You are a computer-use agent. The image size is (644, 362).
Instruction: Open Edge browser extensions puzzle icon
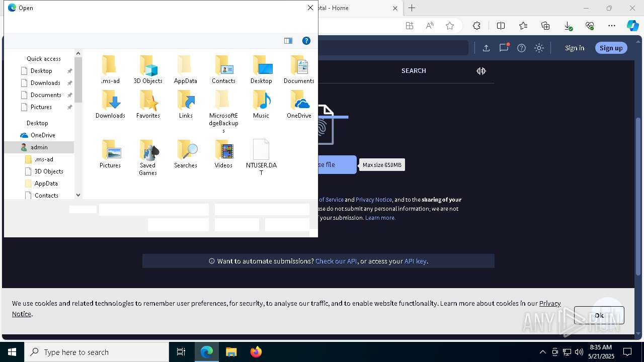(x=476, y=26)
